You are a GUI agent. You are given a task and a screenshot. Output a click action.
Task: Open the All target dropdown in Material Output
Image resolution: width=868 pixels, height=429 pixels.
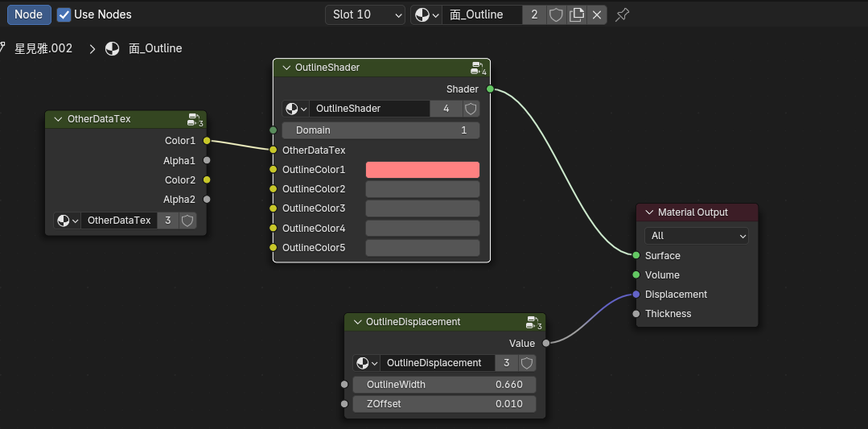coord(697,236)
